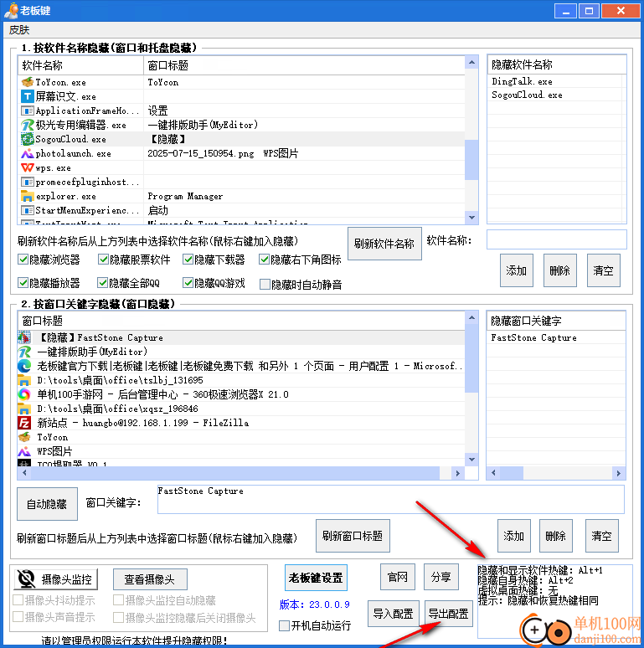Click the 屏幕识文.exe blue T icon
The width and height of the screenshot is (644, 648).
[x=28, y=96]
